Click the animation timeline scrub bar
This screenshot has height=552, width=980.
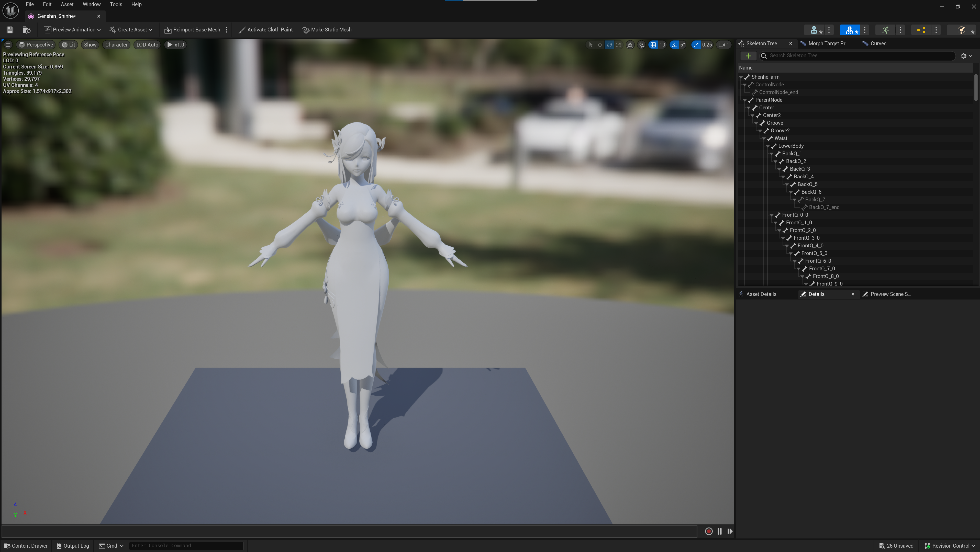tap(349, 531)
